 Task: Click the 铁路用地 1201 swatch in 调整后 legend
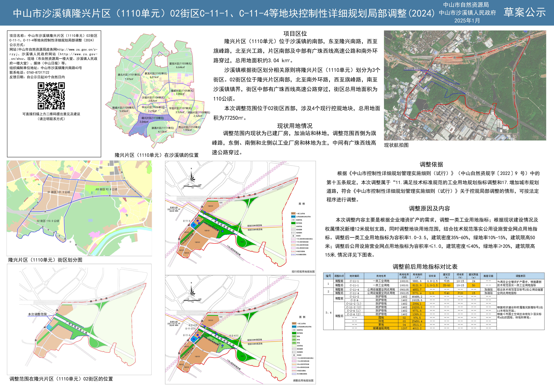pyautogui.click(x=294, y=330)
